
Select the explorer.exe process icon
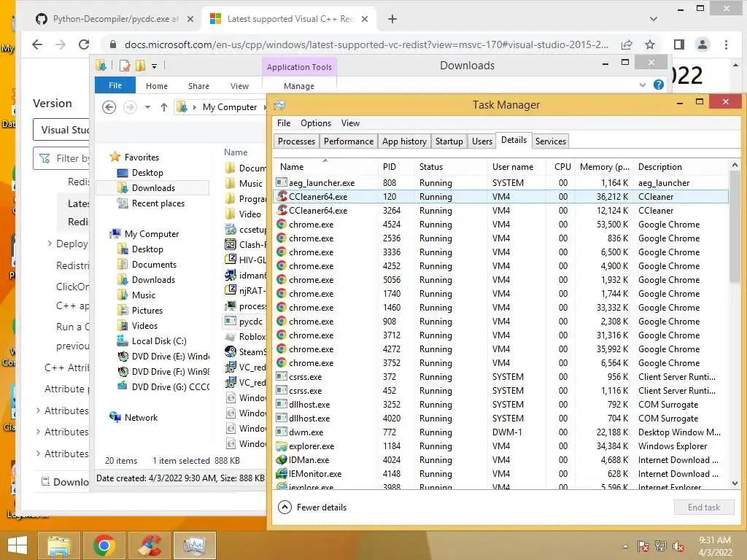pos(282,446)
